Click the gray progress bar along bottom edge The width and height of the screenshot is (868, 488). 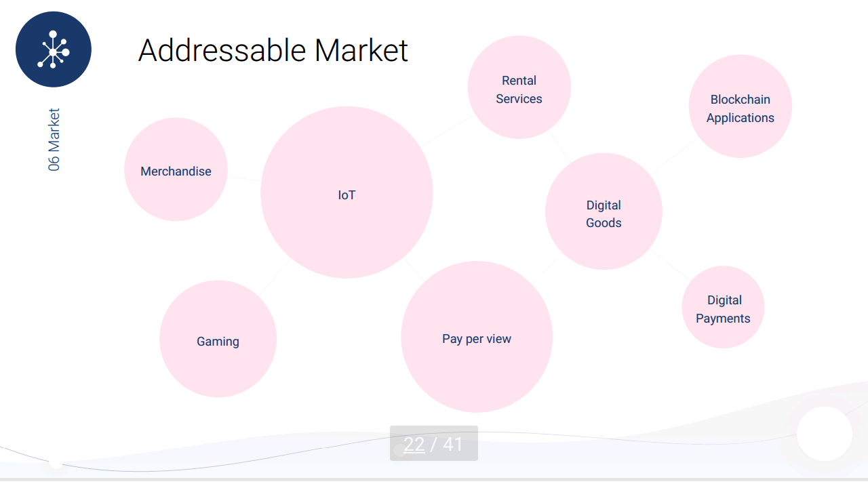click(434, 480)
